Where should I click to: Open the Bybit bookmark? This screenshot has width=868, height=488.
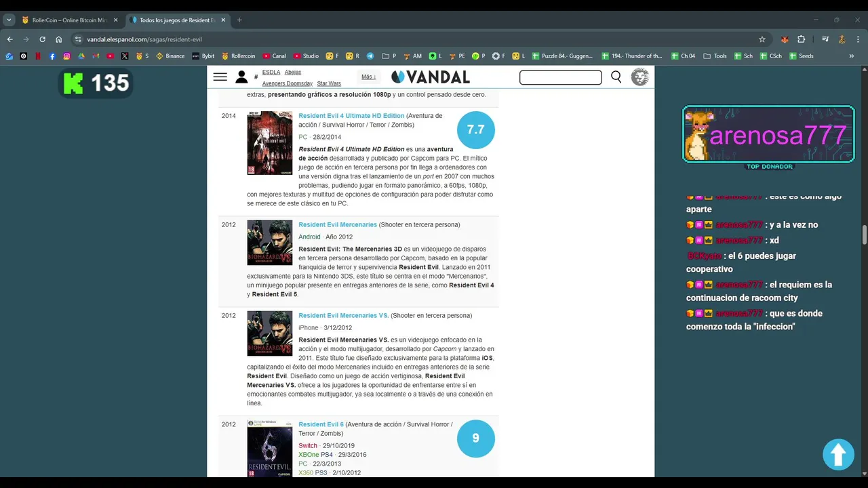point(203,56)
